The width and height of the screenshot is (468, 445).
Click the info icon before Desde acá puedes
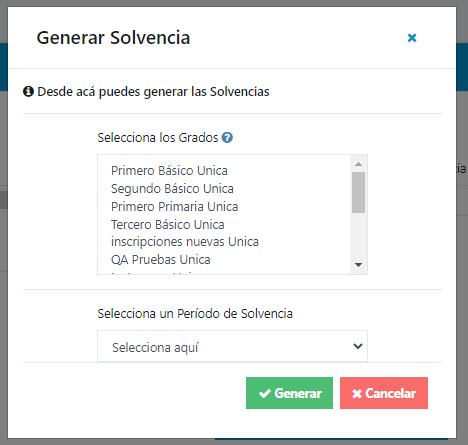pos(28,91)
